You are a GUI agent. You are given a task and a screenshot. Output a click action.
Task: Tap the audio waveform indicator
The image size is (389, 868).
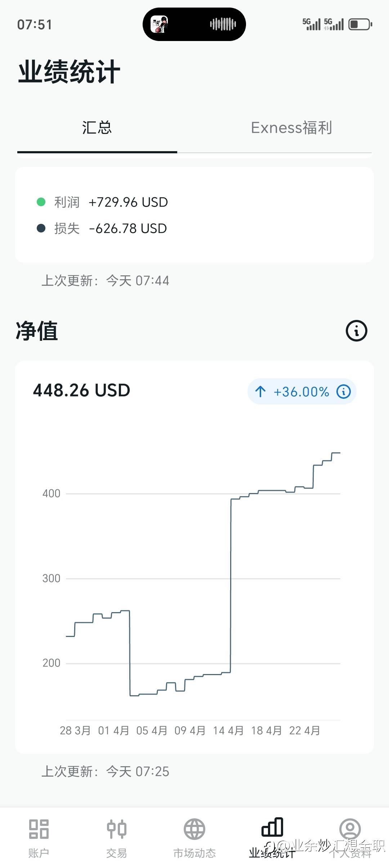223,24
